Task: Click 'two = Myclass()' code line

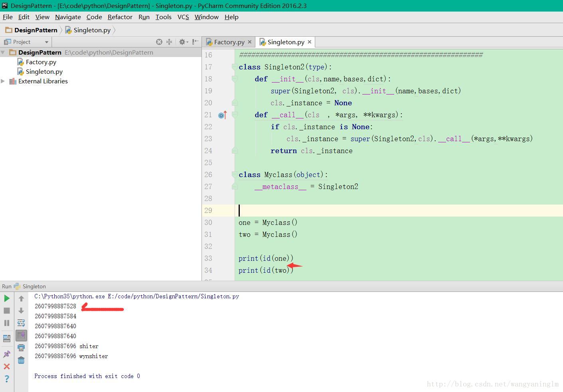Action: (268, 234)
